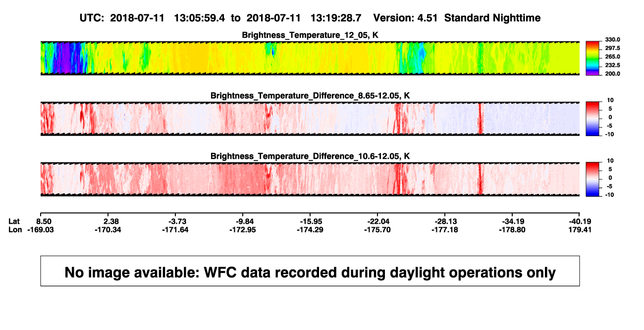644x330 pixels.
Task: Click longitude value -175.70
Action: [376, 230]
